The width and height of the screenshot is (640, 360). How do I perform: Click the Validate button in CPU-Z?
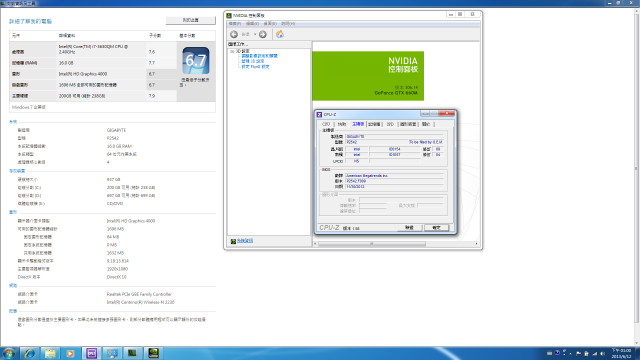click(409, 228)
